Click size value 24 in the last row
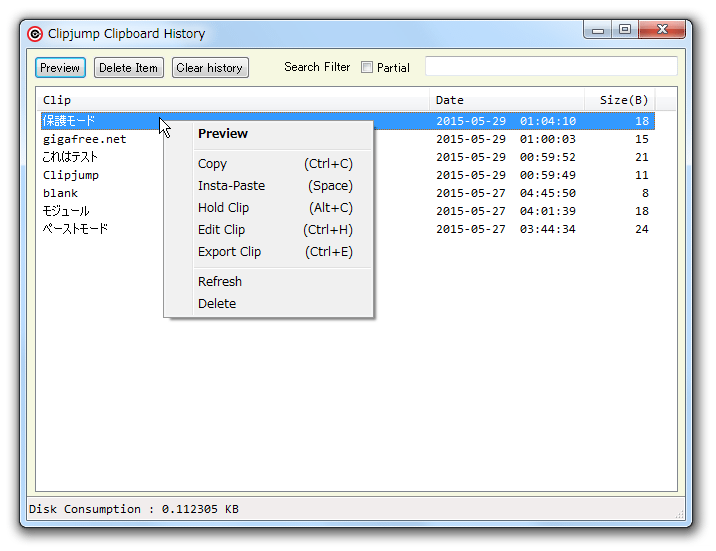 [x=642, y=229]
